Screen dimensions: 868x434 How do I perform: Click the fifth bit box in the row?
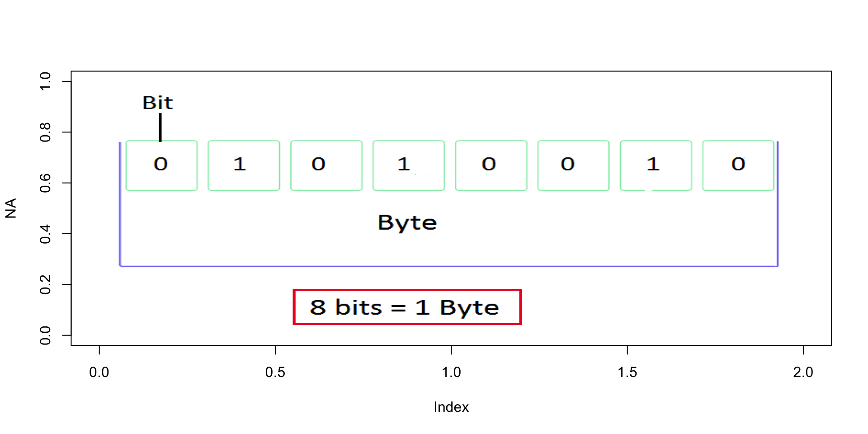(x=491, y=165)
